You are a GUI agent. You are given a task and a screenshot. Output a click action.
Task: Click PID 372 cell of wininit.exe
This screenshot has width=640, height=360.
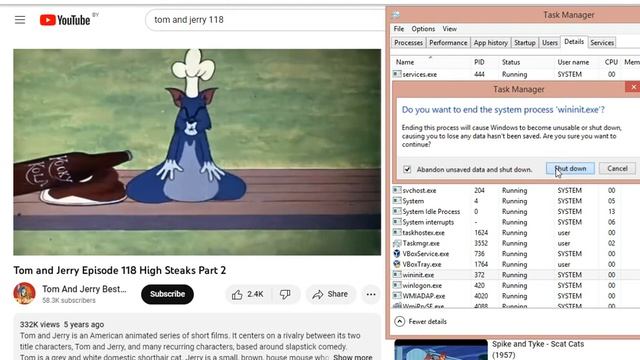[479, 275]
